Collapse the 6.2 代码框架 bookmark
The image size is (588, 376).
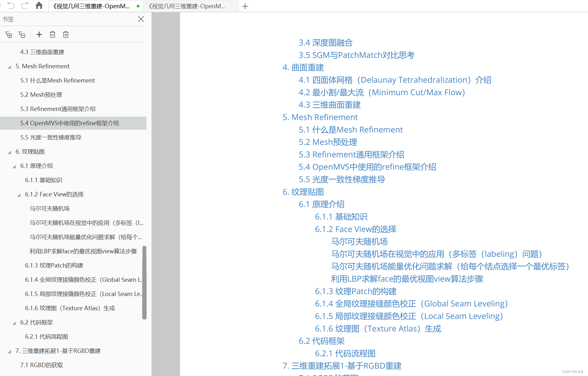coord(14,323)
